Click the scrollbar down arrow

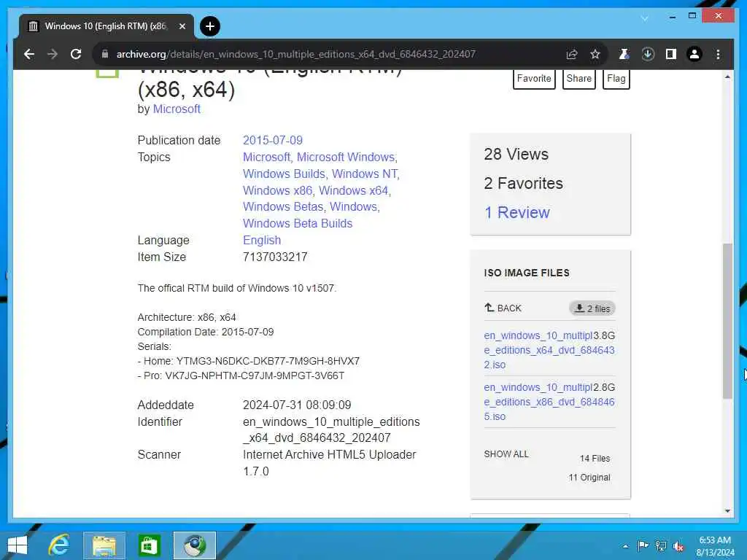click(x=727, y=511)
